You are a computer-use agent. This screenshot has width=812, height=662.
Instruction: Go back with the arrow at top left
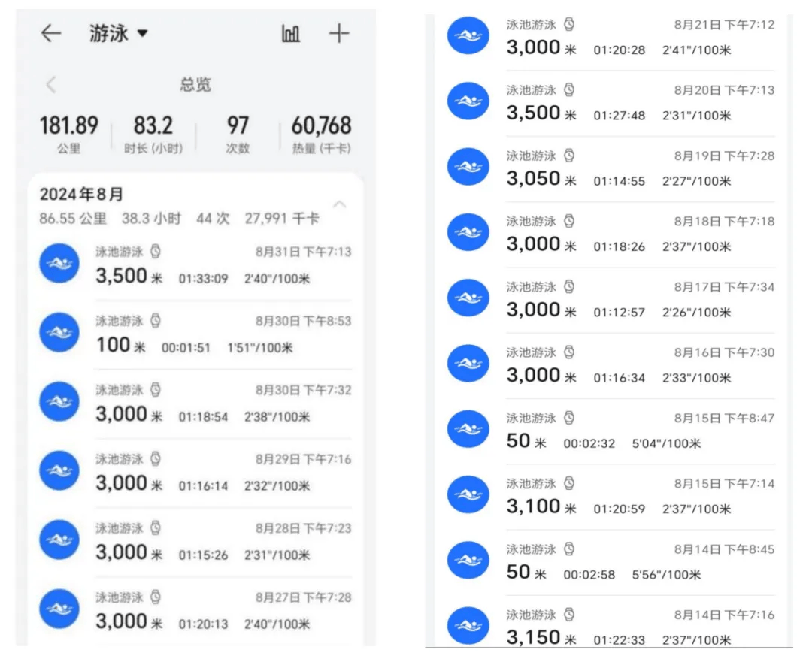click(x=50, y=34)
